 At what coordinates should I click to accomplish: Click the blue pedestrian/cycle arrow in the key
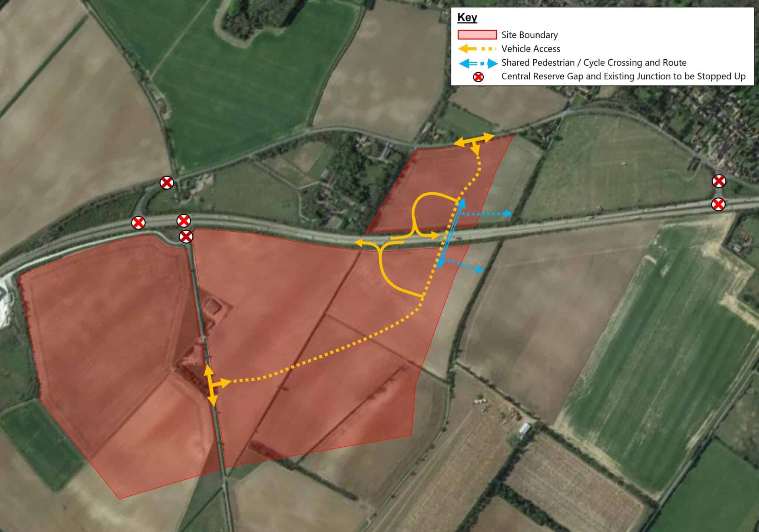click(x=478, y=63)
